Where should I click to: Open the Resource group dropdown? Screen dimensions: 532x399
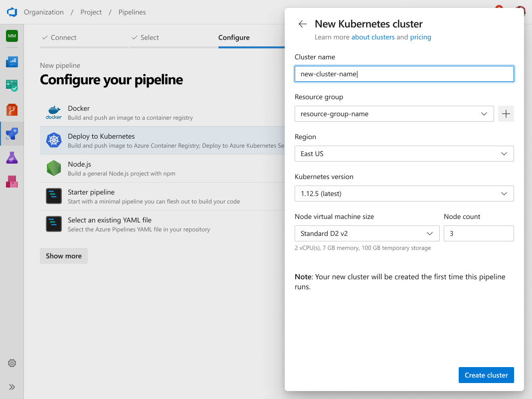[394, 114]
